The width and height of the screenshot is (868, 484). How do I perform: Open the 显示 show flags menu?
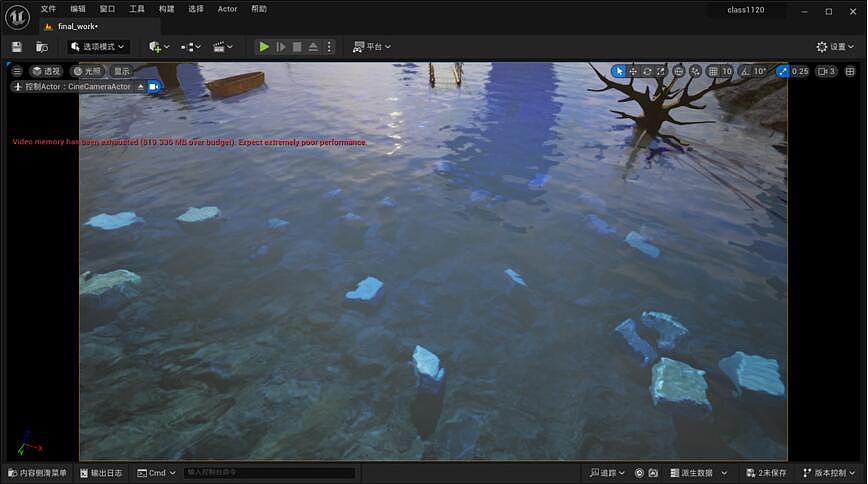[x=121, y=71]
